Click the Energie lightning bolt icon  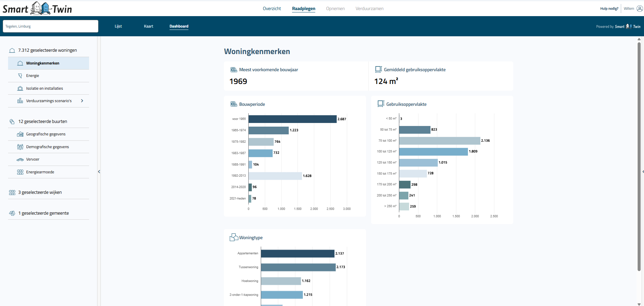[x=20, y=75]
